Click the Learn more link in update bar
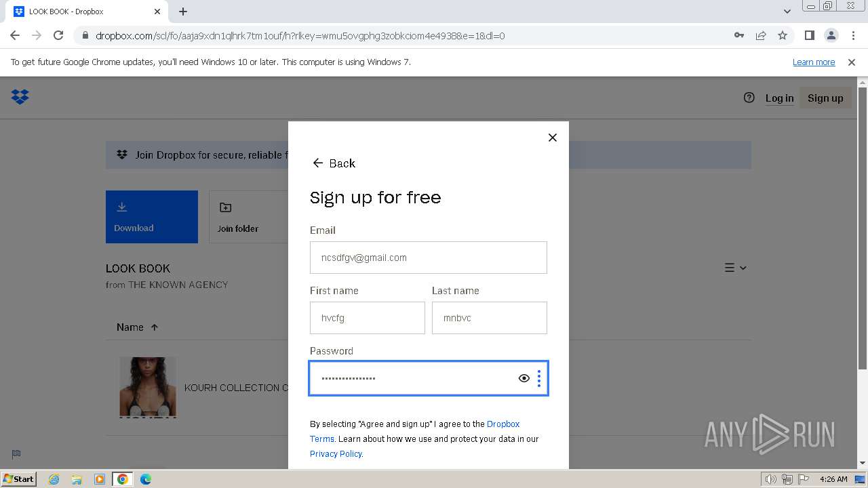Image resolution: width=868 pixels, height=488 pixels. (814, 62)
